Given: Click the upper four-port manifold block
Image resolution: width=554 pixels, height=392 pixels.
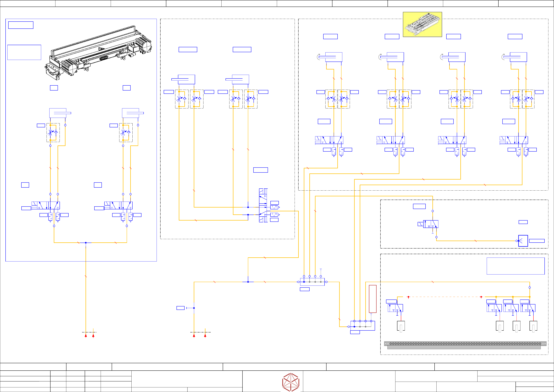Looking at the screenshot, I should [312, 282].
